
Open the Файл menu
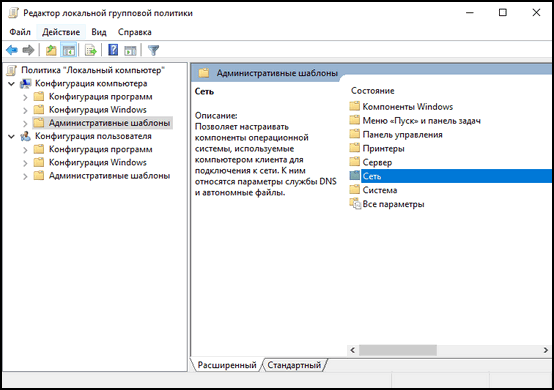point(20,32)
